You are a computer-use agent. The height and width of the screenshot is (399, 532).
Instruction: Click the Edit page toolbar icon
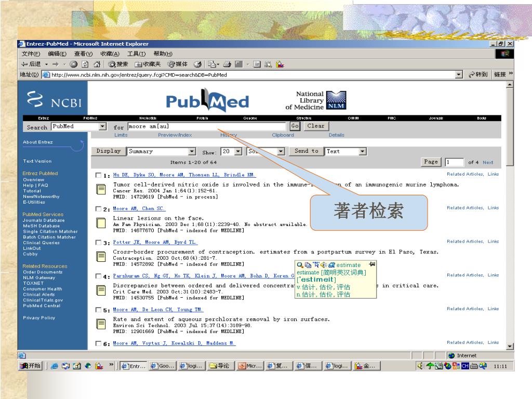point(239,64)
